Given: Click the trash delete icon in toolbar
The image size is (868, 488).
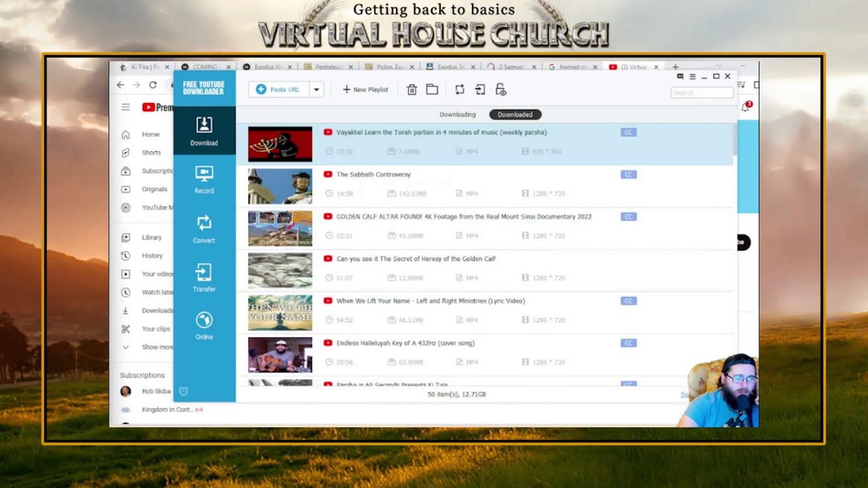Looking at the screenshot, I should (x=412, y=89).
